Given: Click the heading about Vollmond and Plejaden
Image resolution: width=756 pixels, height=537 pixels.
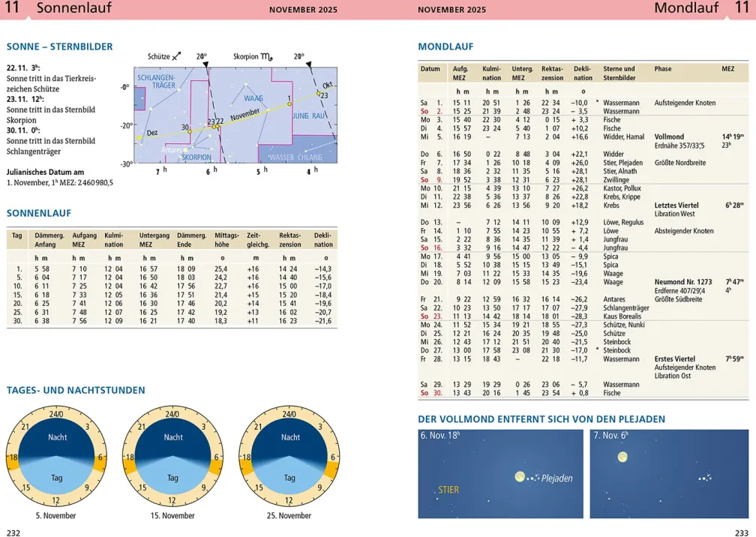Looking at the screenshot, I should (541, 419).
